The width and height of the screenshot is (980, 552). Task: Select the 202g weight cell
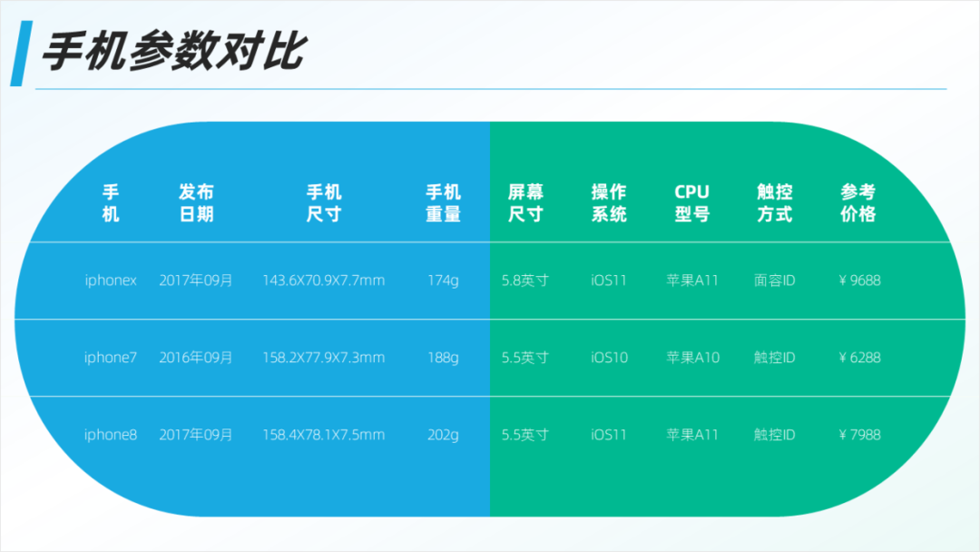[443, 435]
